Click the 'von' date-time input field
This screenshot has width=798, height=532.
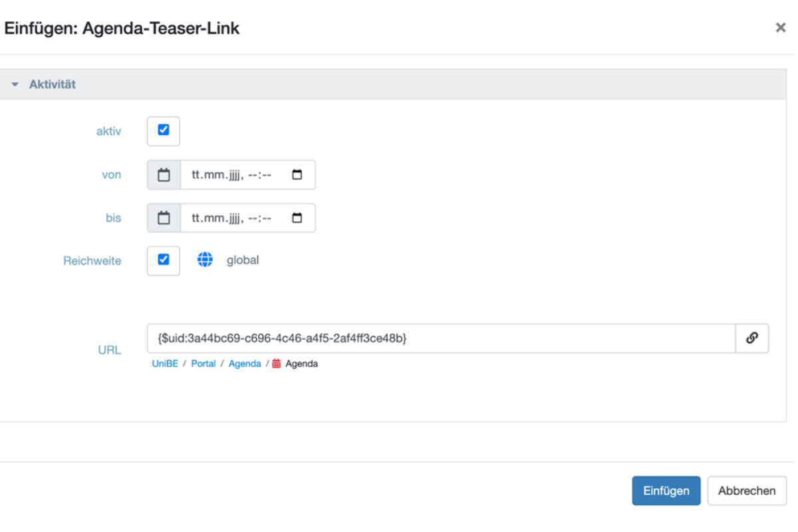(x=247, y=175)
